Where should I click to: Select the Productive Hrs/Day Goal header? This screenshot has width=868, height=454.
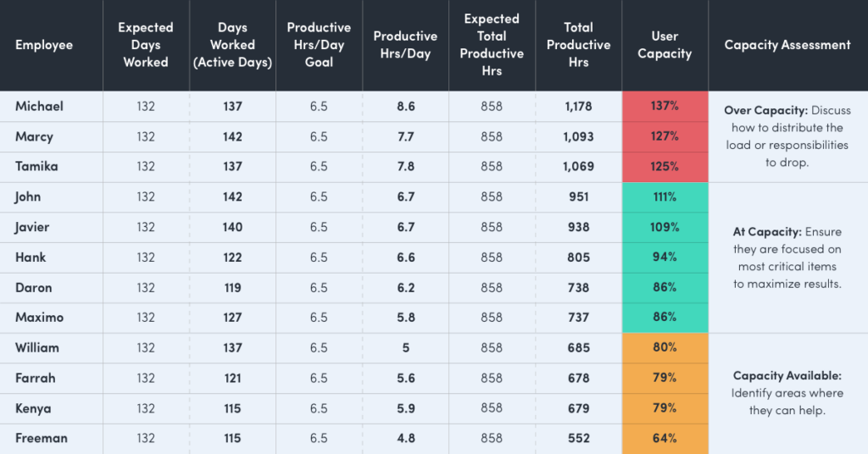[x=319, y=45]
